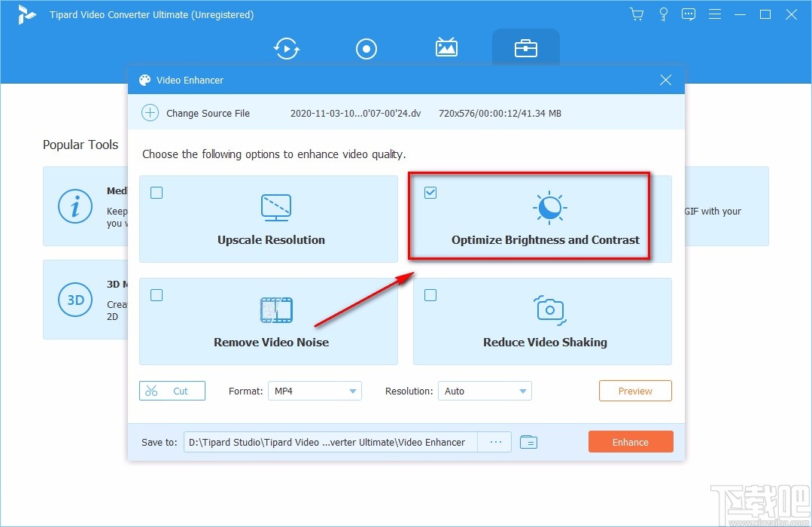Enable the Remove Video Noise checkbox

click(x=157, y=295)
